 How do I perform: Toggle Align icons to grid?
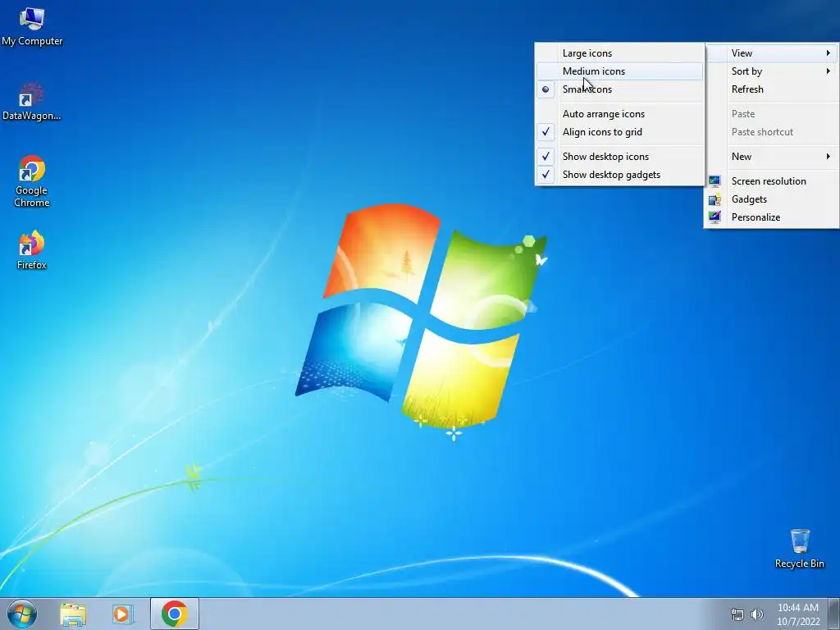tap(619, 132)
